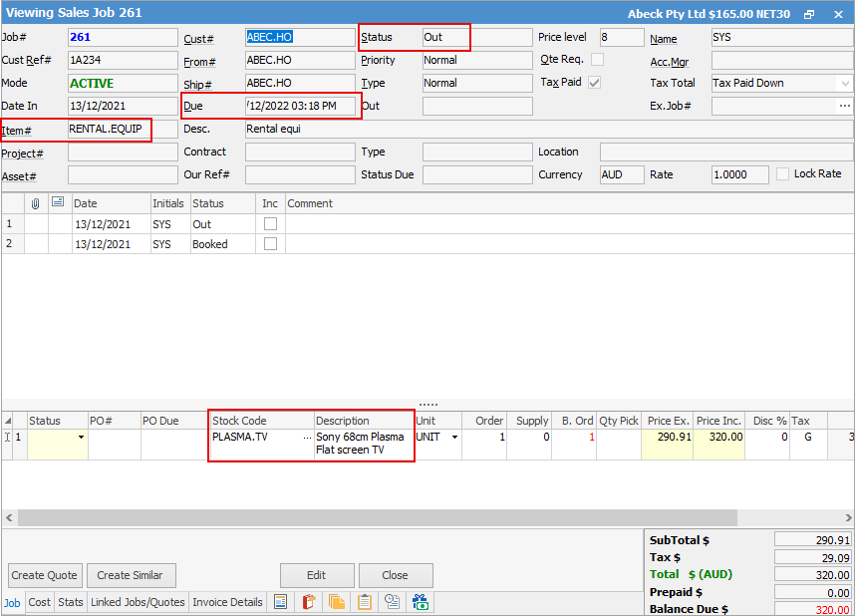The image size is (855, 616).
Task: Switch to the Cost tab
Action: pyautogui.click(x=39, y=602)
